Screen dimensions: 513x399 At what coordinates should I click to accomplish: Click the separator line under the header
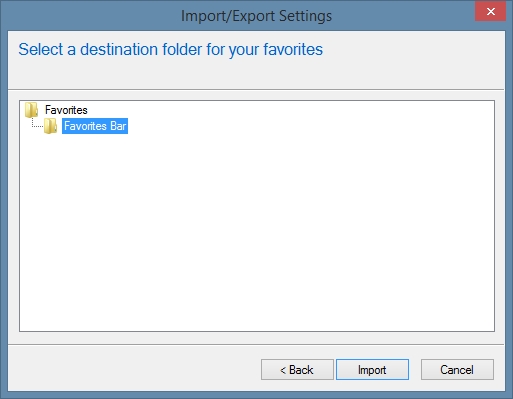[256, 89]
